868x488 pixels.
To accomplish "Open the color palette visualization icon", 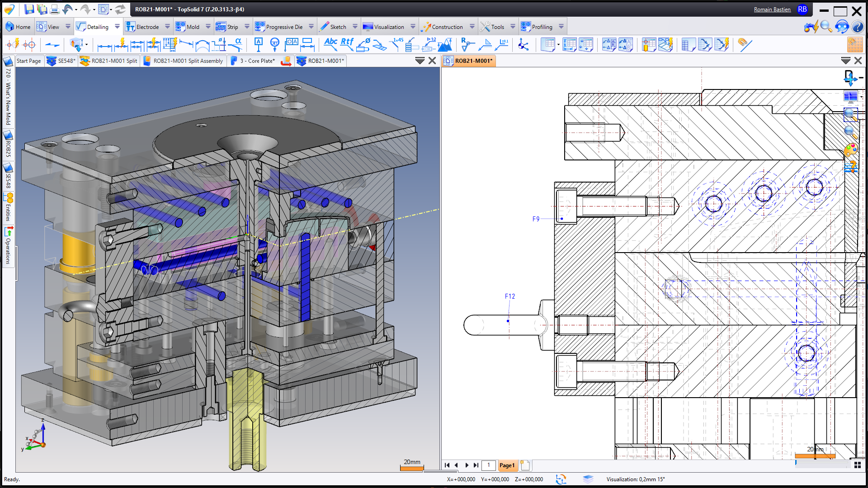I will 850,150.
